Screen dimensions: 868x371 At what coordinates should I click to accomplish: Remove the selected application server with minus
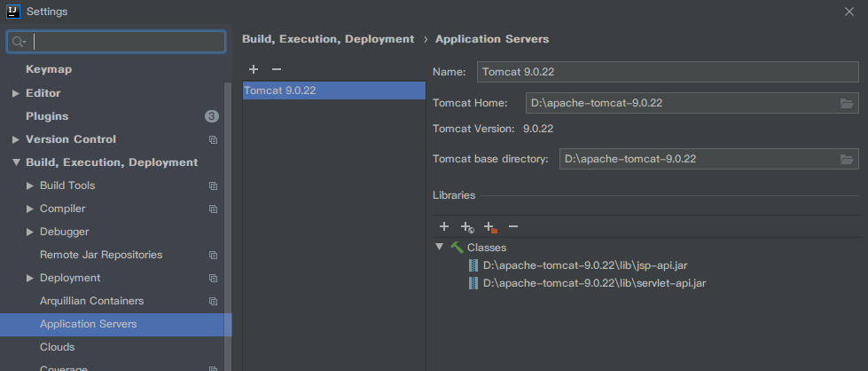277,69
